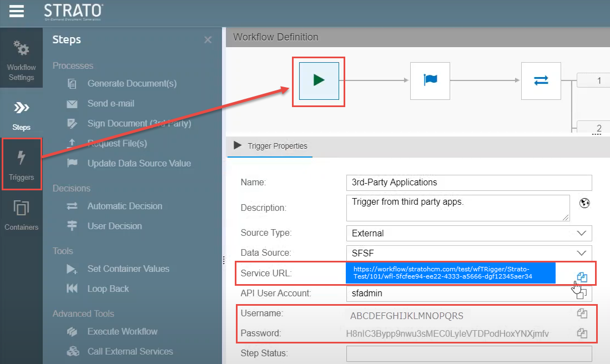
Task: Close the Steps panel
Action: (208, 40)
